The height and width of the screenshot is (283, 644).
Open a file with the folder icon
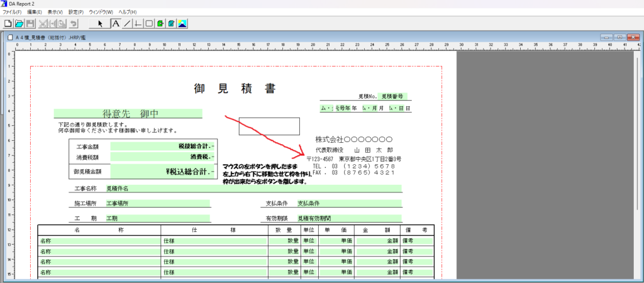tap(18, 24)
